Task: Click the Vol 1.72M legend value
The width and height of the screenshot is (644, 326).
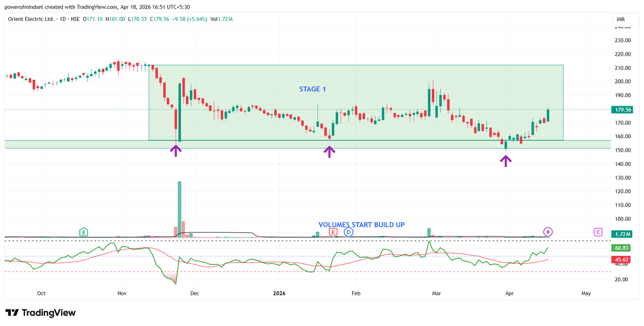Action: (x=222, y=19)
